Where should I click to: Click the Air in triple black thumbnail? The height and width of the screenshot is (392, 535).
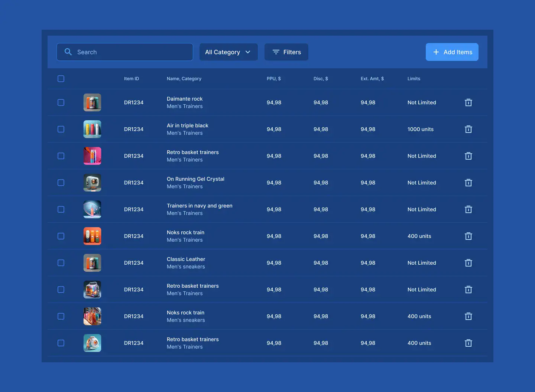(92, 129)
